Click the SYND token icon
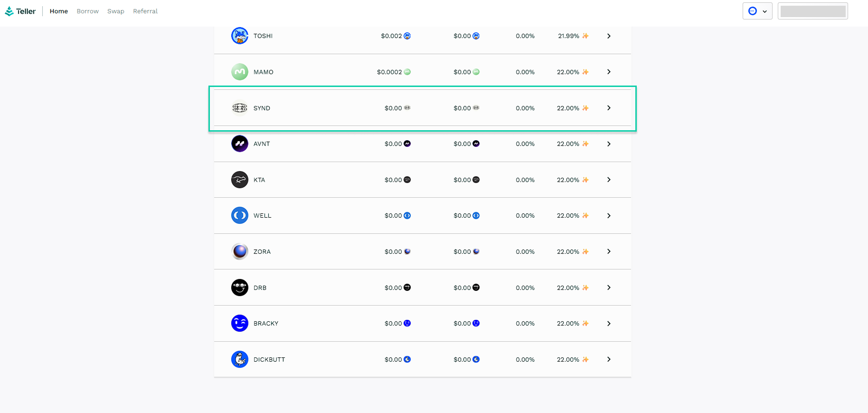This screenshot has height=413, width=868. (240, 108)
